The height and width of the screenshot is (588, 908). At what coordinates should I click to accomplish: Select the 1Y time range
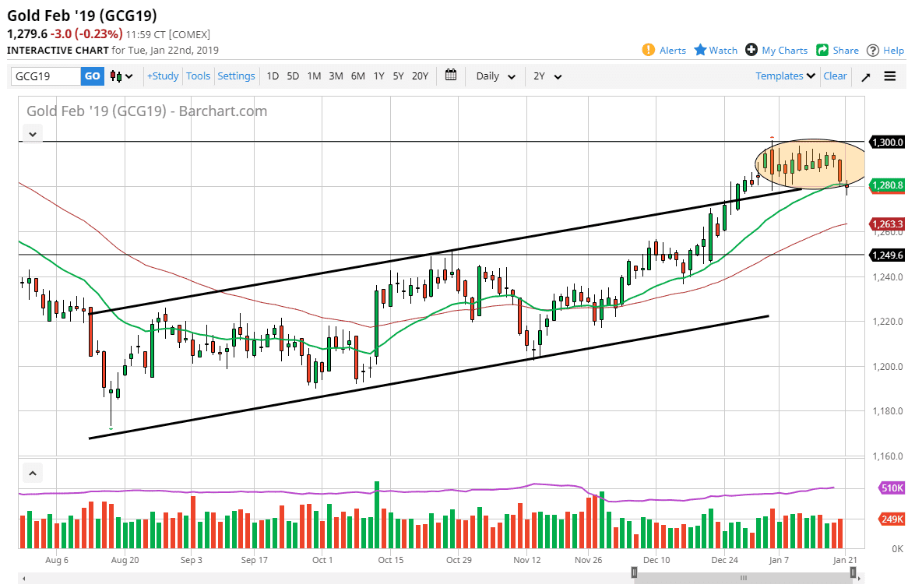click(378, 76)
